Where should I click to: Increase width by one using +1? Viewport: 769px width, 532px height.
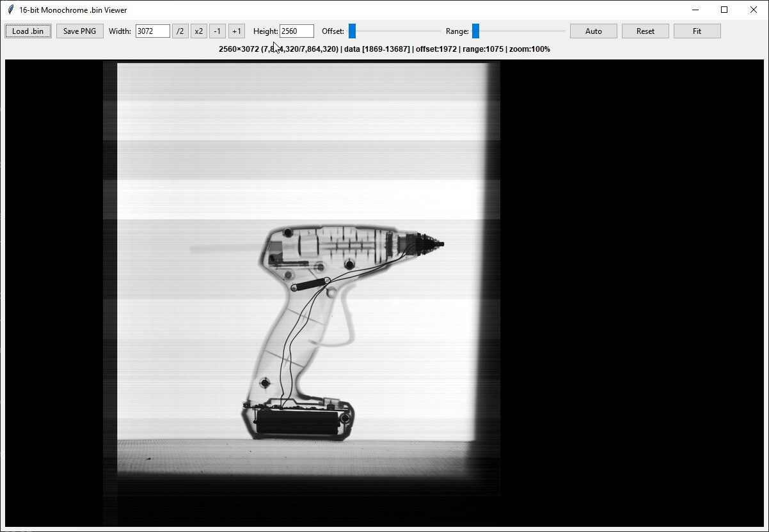[237, 31]
